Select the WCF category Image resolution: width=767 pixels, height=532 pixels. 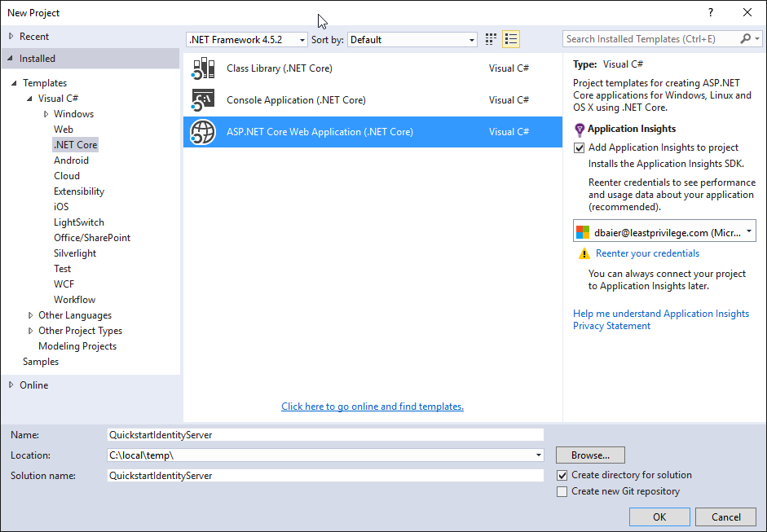point(64,284)
